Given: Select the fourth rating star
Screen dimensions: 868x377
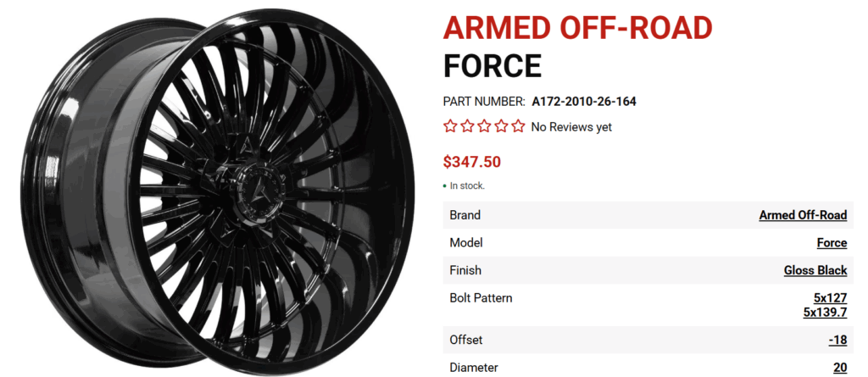Looking at the screenshot, I should (501, 127).
